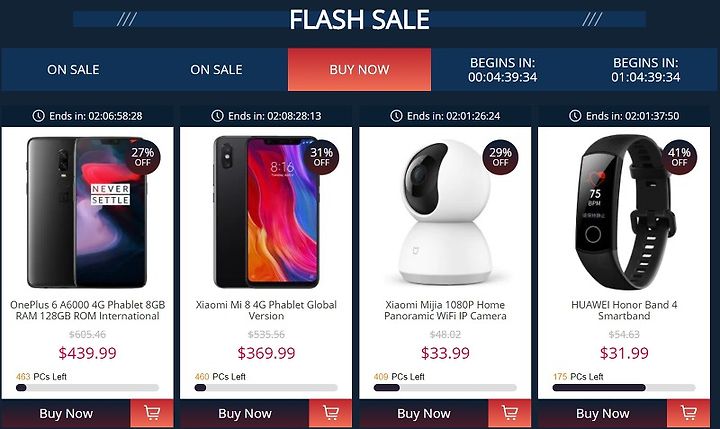Click 41% OFF badge on Honor Band
The width and height of the screenshot is (720, 429).
(679, 157)
